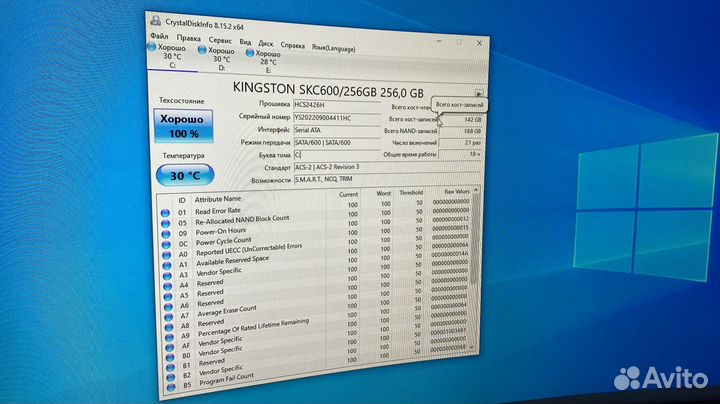Open the Вид menu
The image size is (720, 404).
coord(246,42)
